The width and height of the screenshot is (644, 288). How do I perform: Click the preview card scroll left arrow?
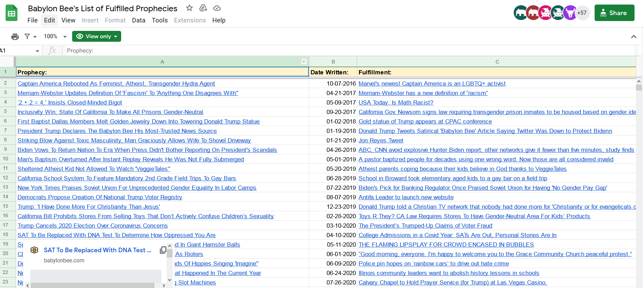coord(28,286)
